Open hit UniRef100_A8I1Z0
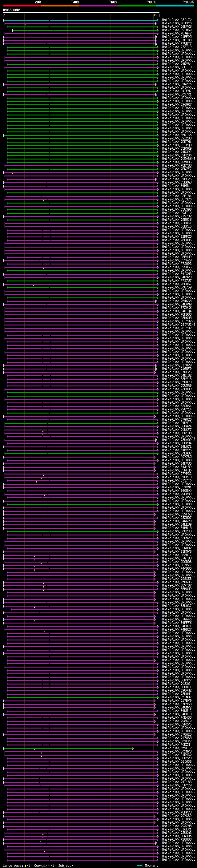The image size is (197, 868). click(177, 20)
